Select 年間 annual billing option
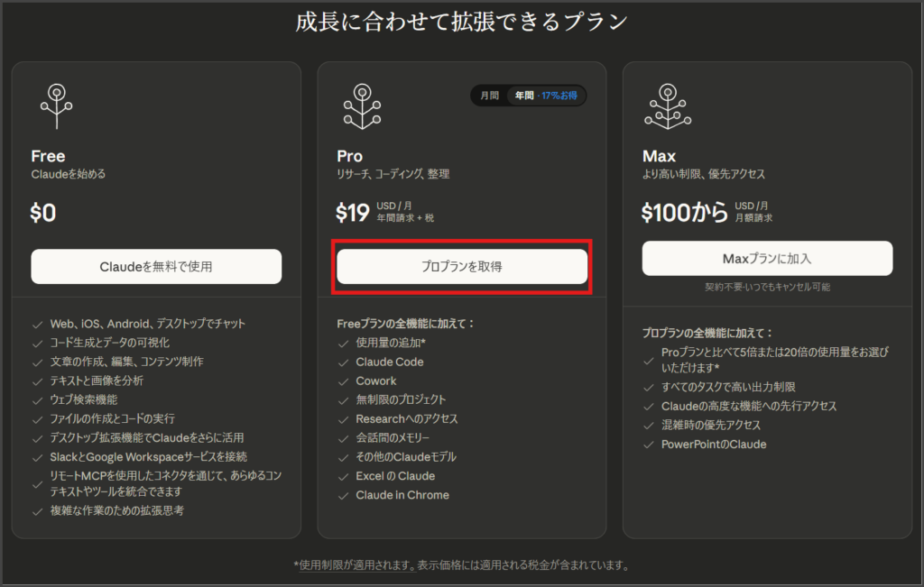Screen dimensions: 924x587 524,96
